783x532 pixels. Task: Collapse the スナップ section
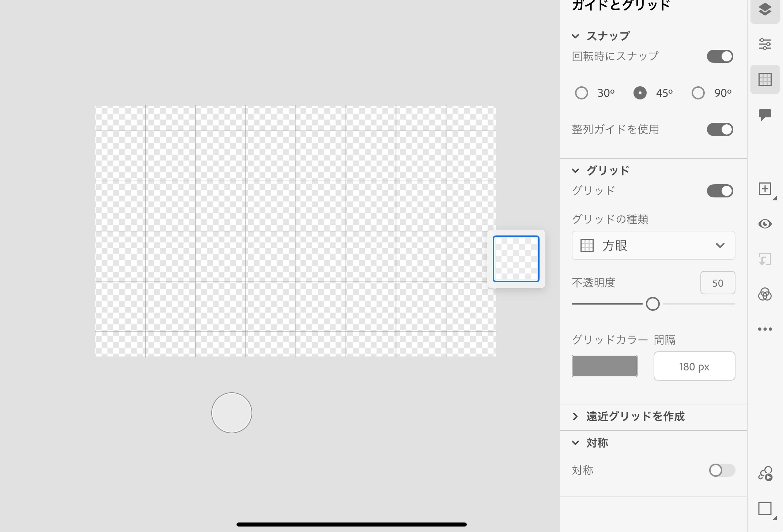575,36
